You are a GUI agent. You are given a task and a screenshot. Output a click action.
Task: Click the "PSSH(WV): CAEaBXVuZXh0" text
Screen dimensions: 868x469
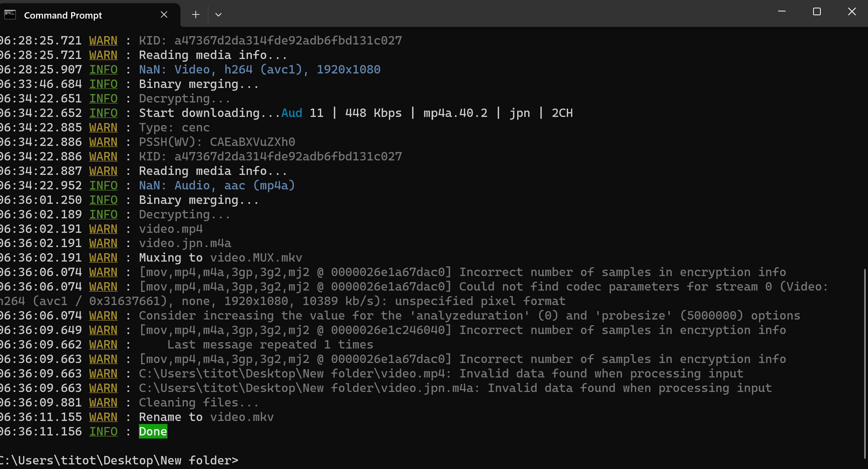pyautogui.click(x=217, y=142)
